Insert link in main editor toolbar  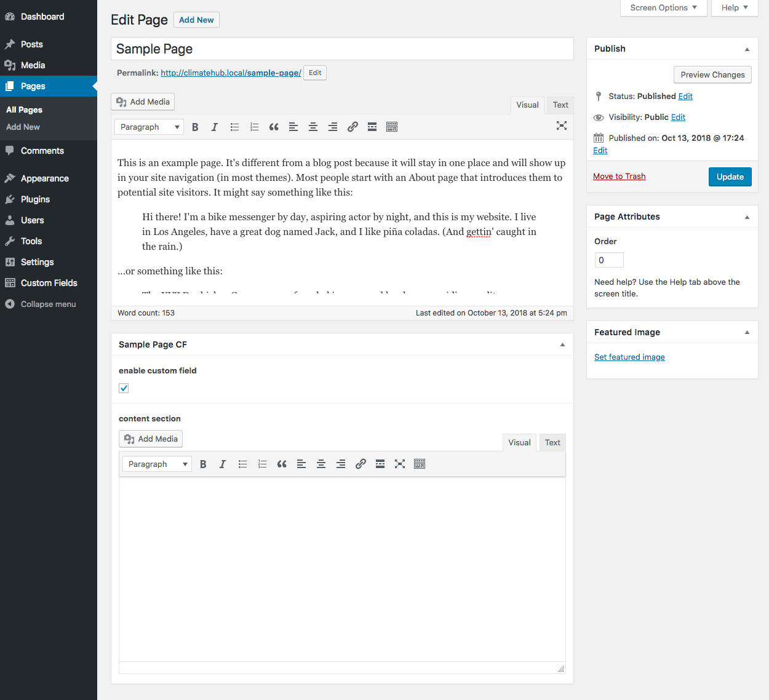tap(353, 127)
